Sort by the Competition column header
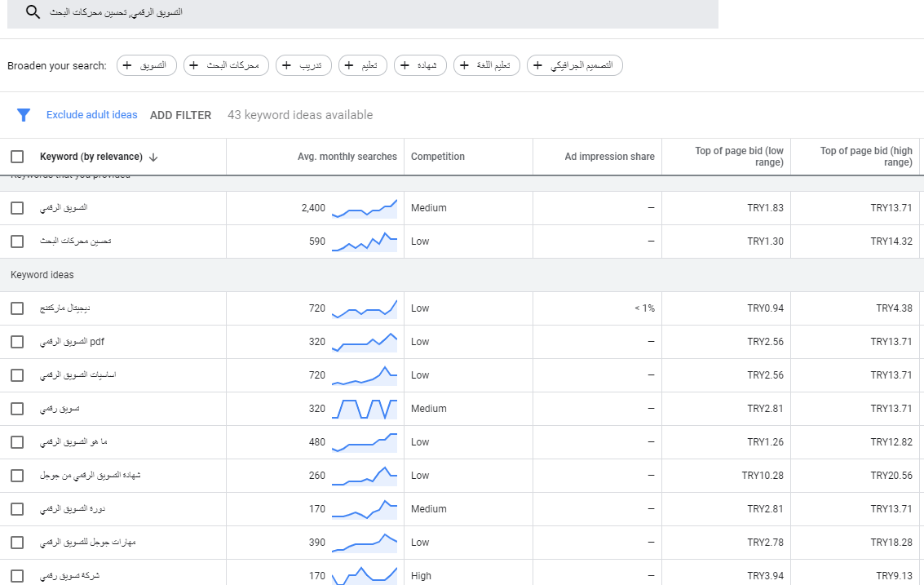Image resolution: width=924 pixels, height=585 pixels. tap(438, 157)
